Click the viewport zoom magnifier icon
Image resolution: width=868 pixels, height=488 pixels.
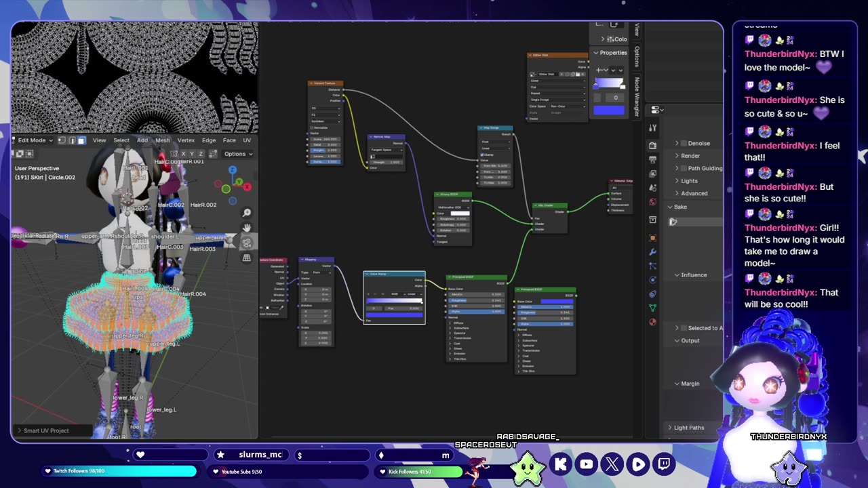(x=247, y=213)
